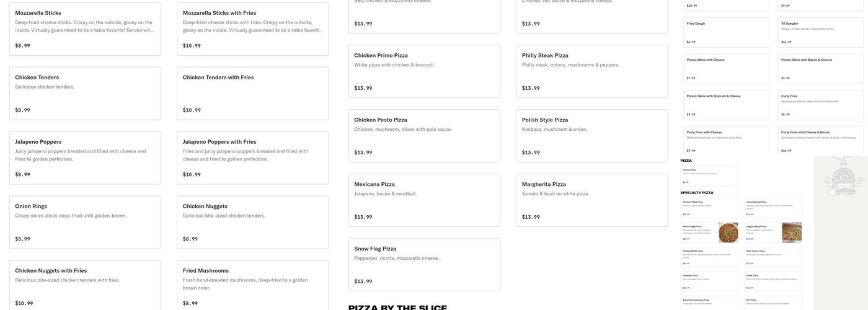Open the Chicken Tenders item
This screenshot has width=868, height=310.
[85, 94]
